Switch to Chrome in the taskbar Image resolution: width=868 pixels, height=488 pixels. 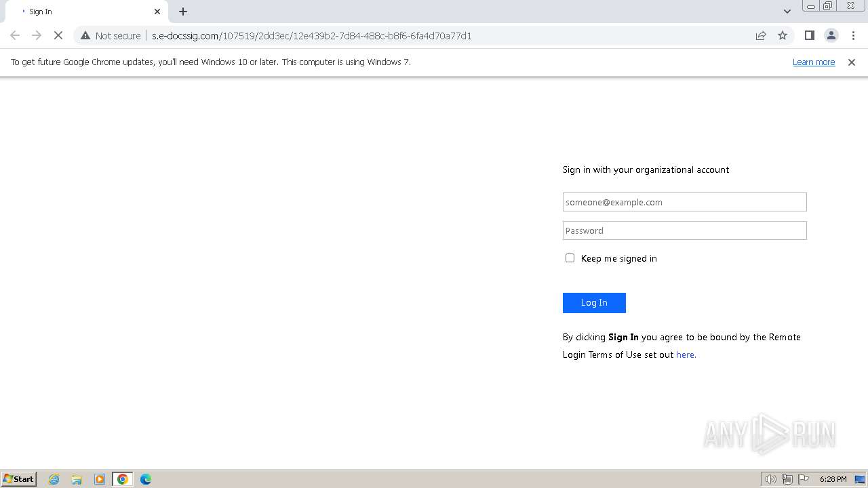click(x=123, y=479)
